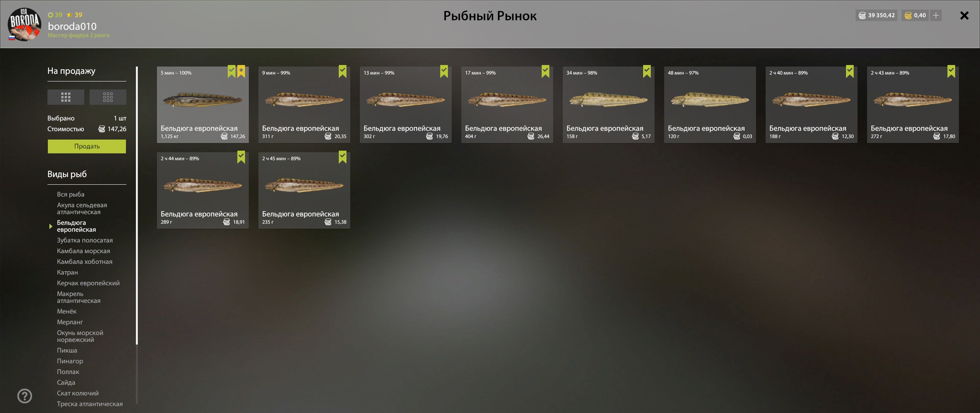
Task: Select the 158 г Бельдюга европейская thumbnail
Action: click(x=609, y=105)
